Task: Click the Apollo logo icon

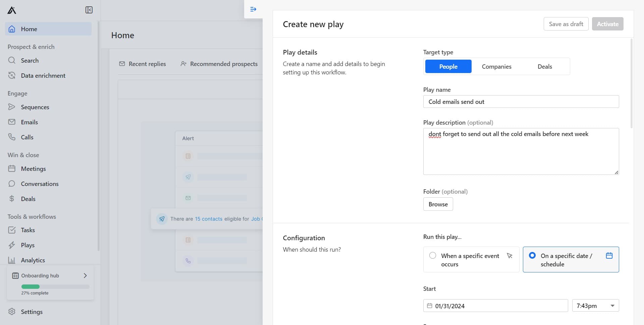Action: [x=12, y=10]
